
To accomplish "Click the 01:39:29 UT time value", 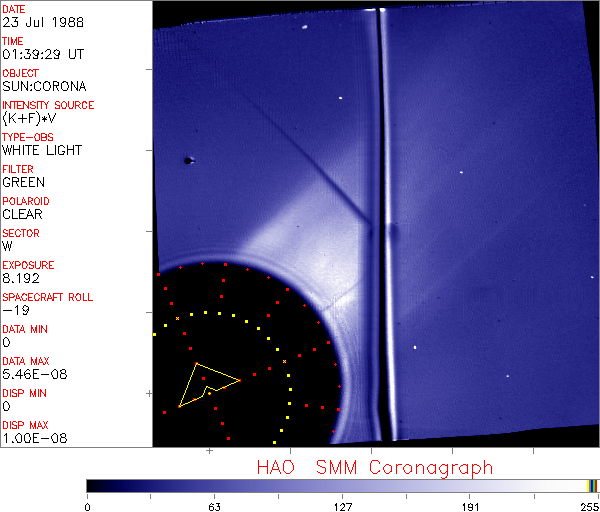I will pyautogui.click(x=41, y=54).
